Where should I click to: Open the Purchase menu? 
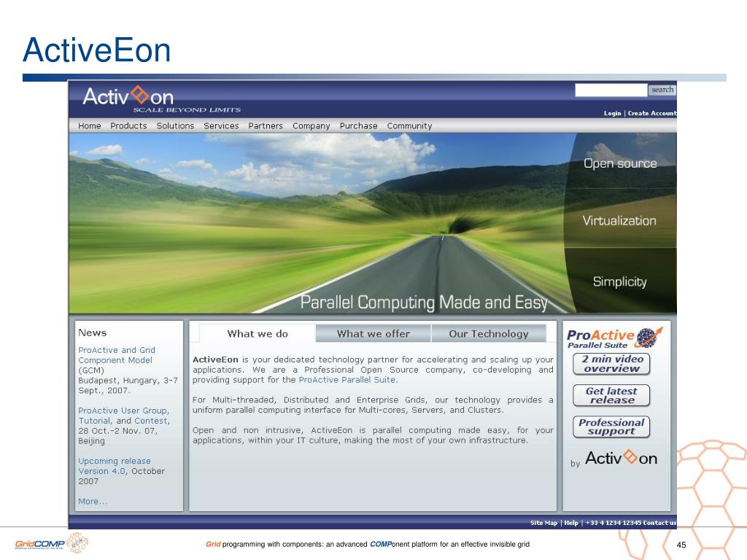[x=358, y=125]
